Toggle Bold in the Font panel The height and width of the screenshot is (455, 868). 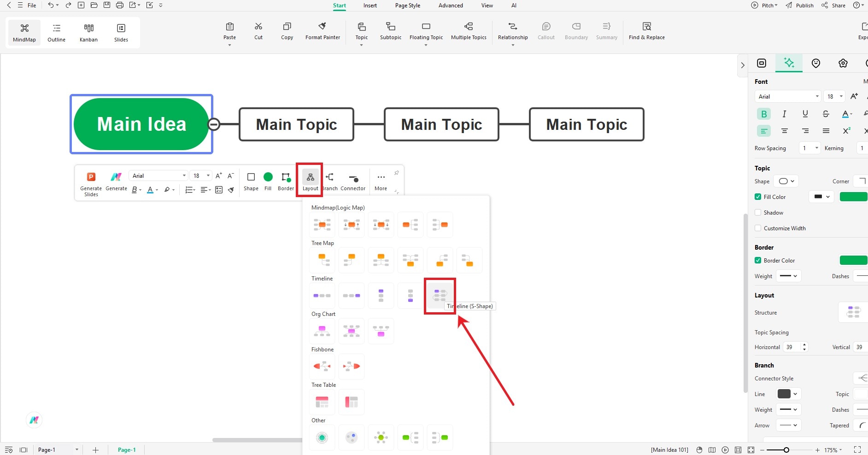click(x=764, y=114)
